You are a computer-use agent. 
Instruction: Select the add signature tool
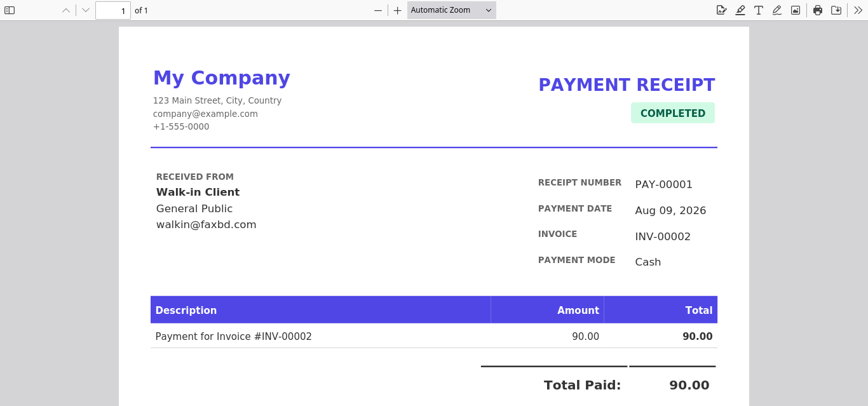point(722,10)
